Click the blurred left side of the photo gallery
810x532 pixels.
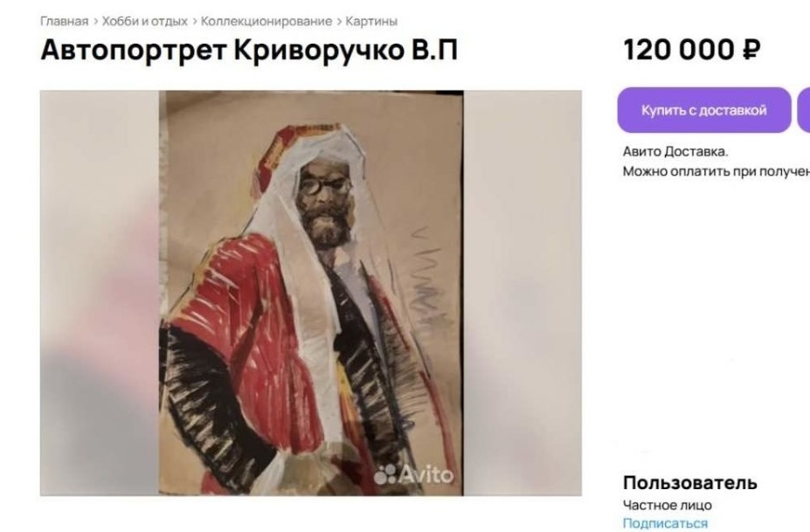pyautogui.click(x=100, y=293)
